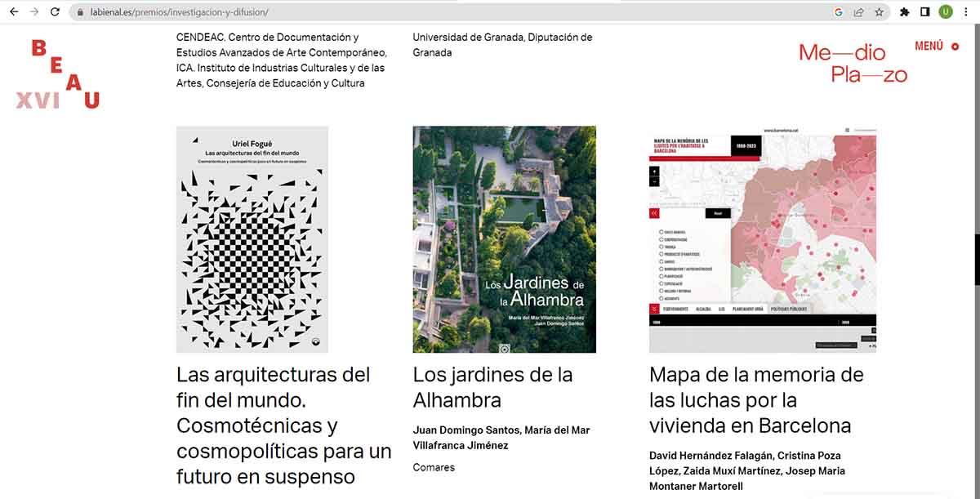This screenshot has height=499, width=980.
Task: Open the Barcelona memory map image
Action: (762, 239)
